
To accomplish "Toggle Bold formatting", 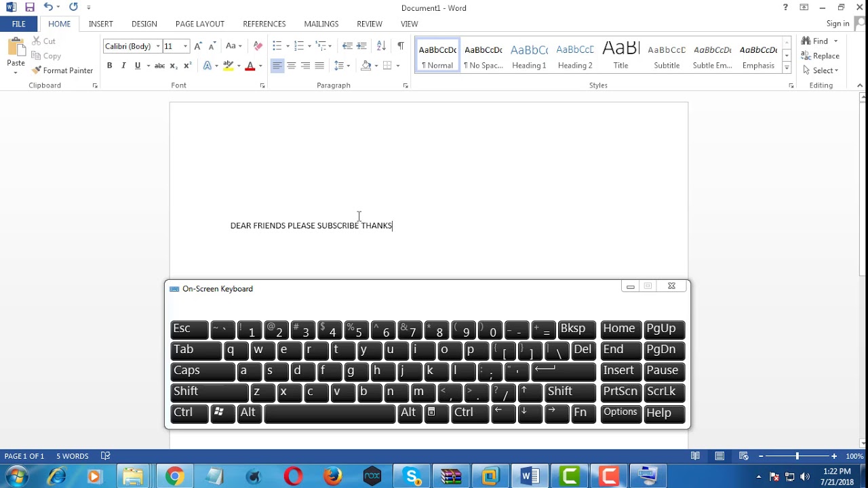I will coord(109,66).
